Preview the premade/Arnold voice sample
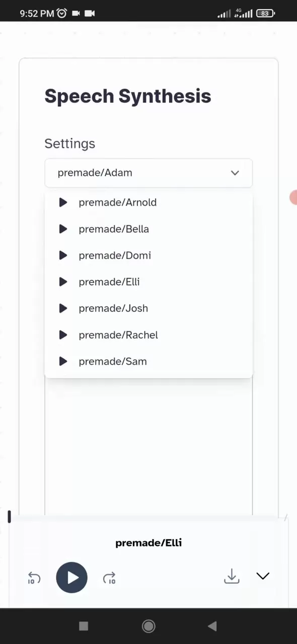Viewport: 297px width, 644px height. pyautogui.click(x=63, y=202)
